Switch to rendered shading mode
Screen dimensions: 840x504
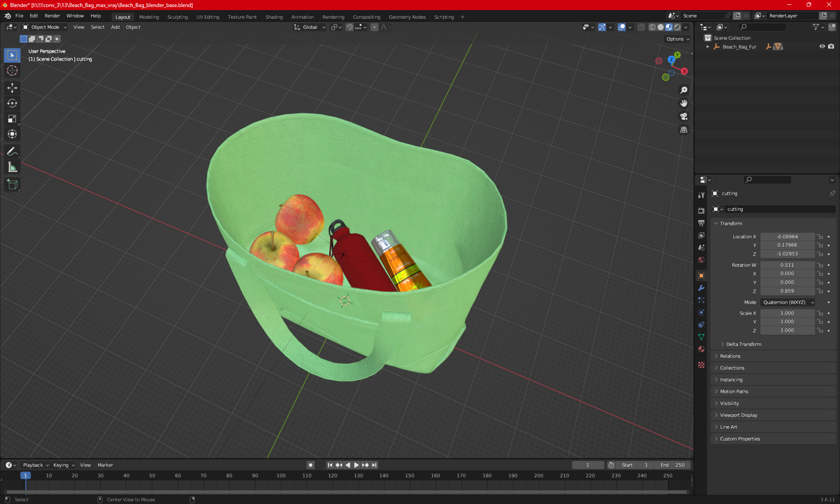point(677,27)
